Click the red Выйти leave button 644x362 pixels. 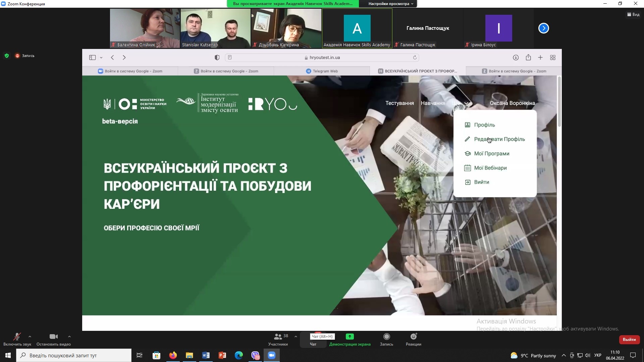coord(629,340)
